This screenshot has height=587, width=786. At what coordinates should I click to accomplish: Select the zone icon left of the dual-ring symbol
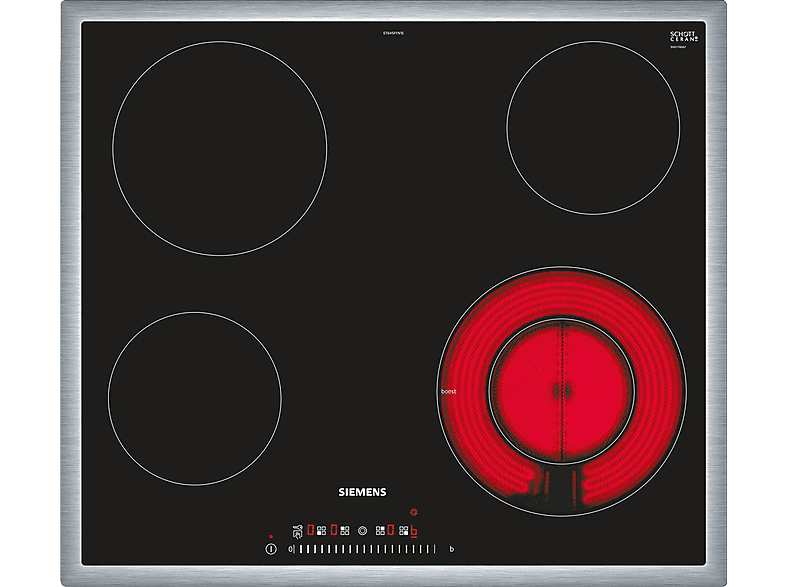pos(344,531)
